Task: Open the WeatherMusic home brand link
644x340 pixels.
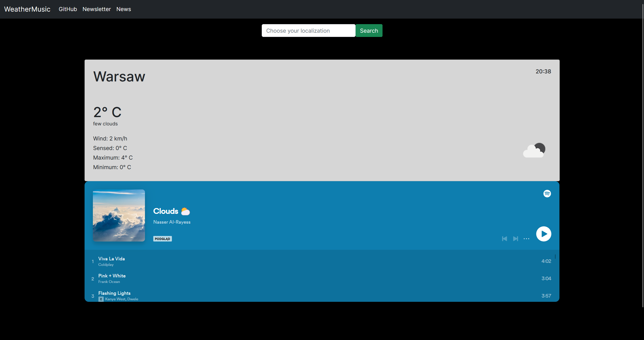Action: pyautogui.click(x=27, y=9)
